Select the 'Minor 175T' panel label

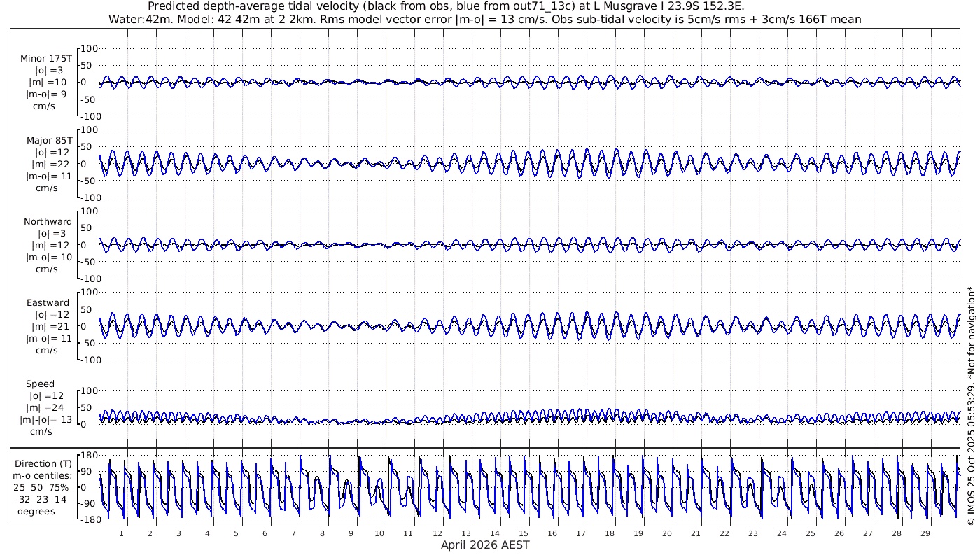point(46,59)
